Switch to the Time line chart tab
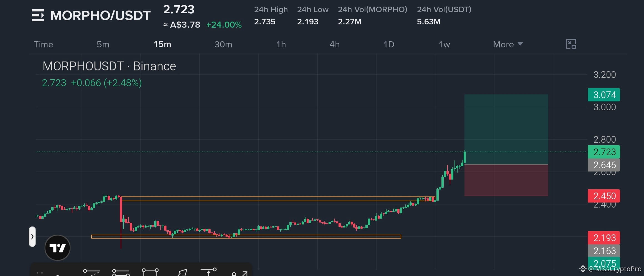Viewport: 644px width, 276px height. 43,44
